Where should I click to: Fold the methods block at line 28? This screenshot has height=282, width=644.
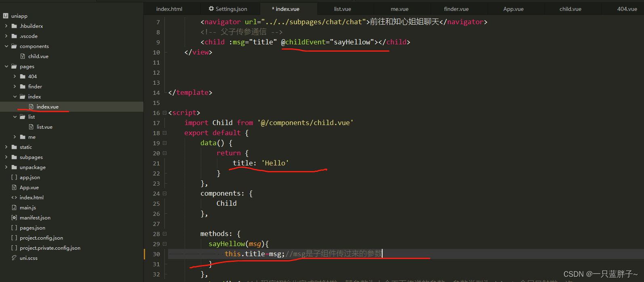[x=164, y=234]
